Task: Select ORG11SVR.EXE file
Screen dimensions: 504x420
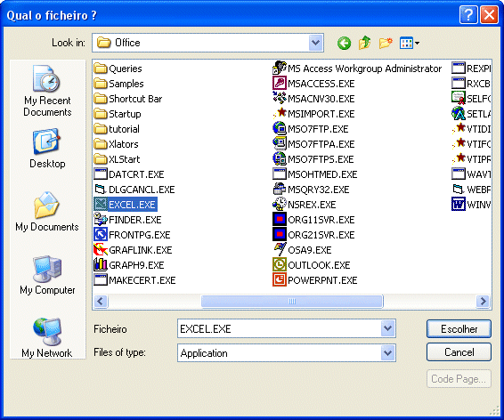Action: pos(313,220)
